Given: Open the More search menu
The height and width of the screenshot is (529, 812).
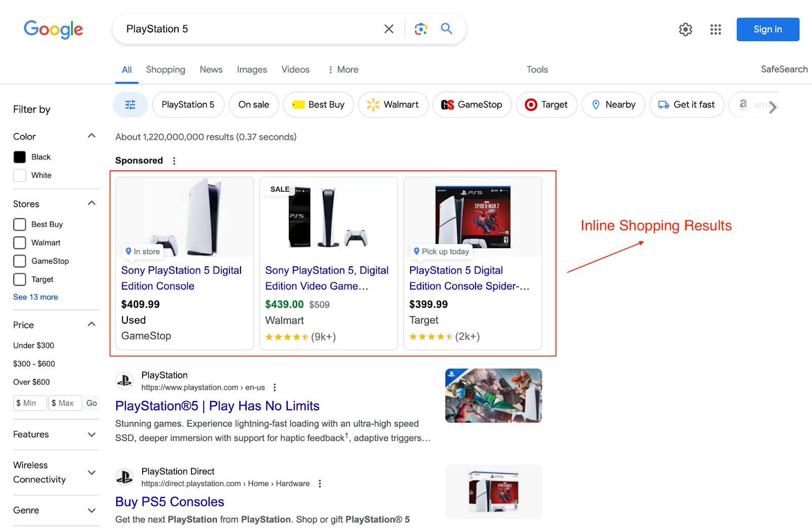Looking at the screenshot, I should click(344, 69).
